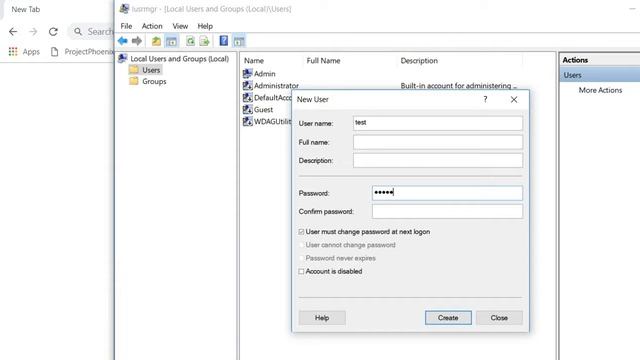Click the Help button in New User dialog
This screenshot has width=640, height=360.
coord(322,318)
